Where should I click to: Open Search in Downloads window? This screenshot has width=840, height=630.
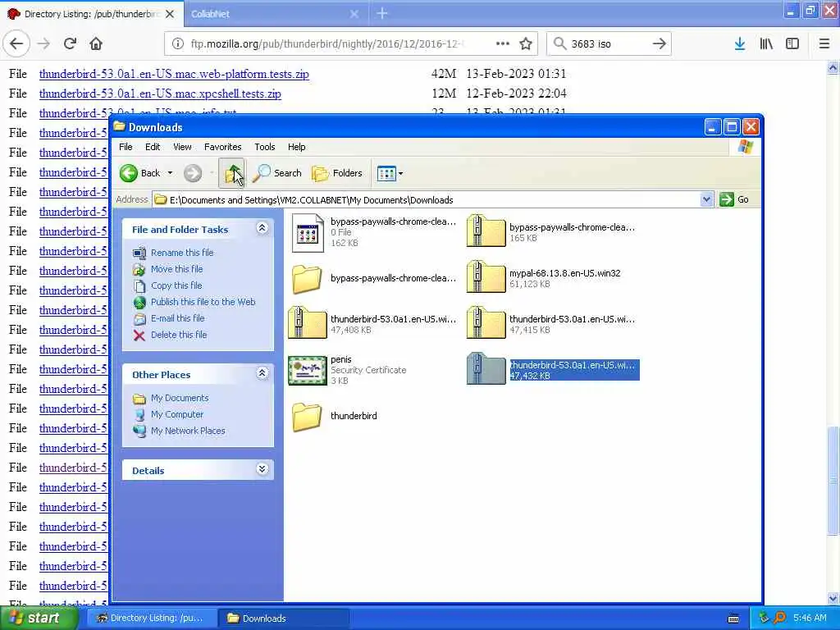point(277,173)
